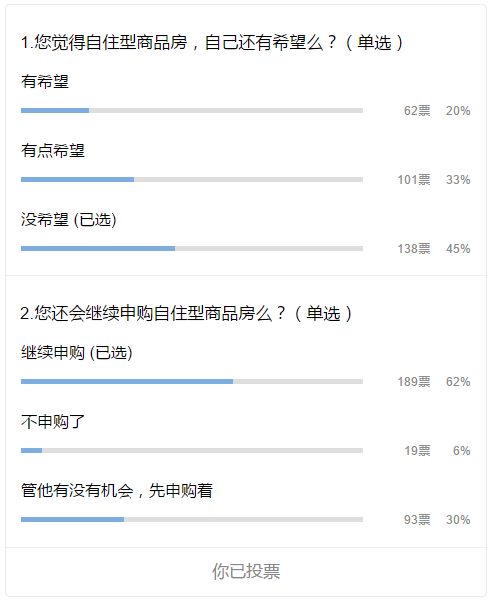Click the 有点希望 progress bar
Screen dimensions: 493x604
point(192,180)
